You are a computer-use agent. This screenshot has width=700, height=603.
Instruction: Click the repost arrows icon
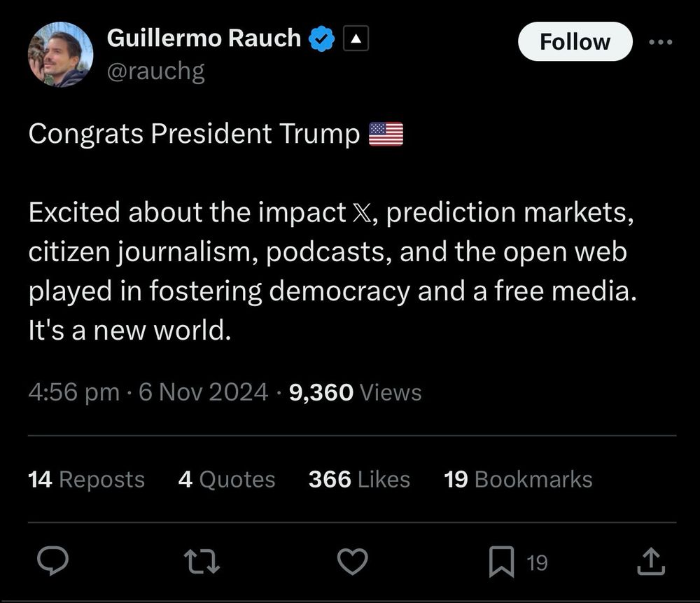(x=202, y=560)
